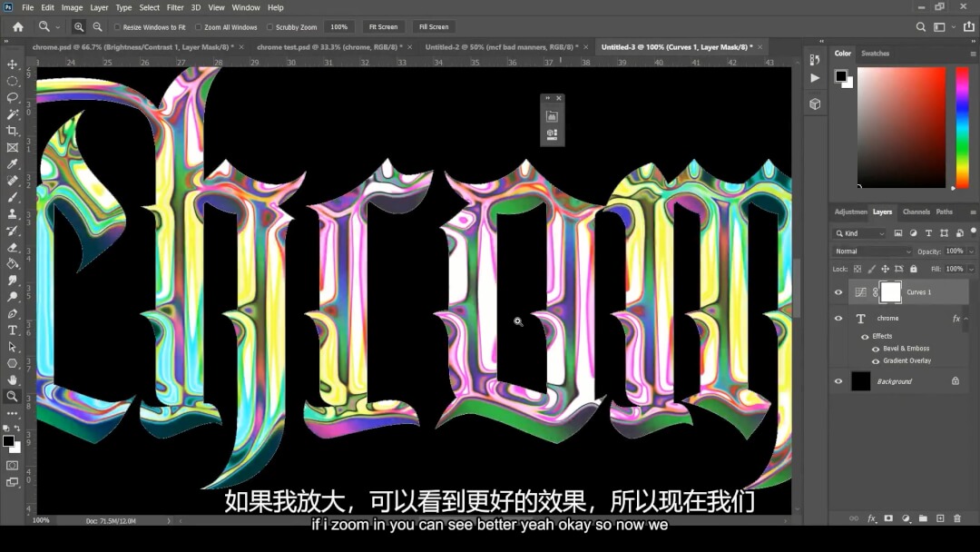The height and width of the screenshot is (552, 980).
Task: Change screen mode icon in toolbar
Action: (x=13, y=482)
